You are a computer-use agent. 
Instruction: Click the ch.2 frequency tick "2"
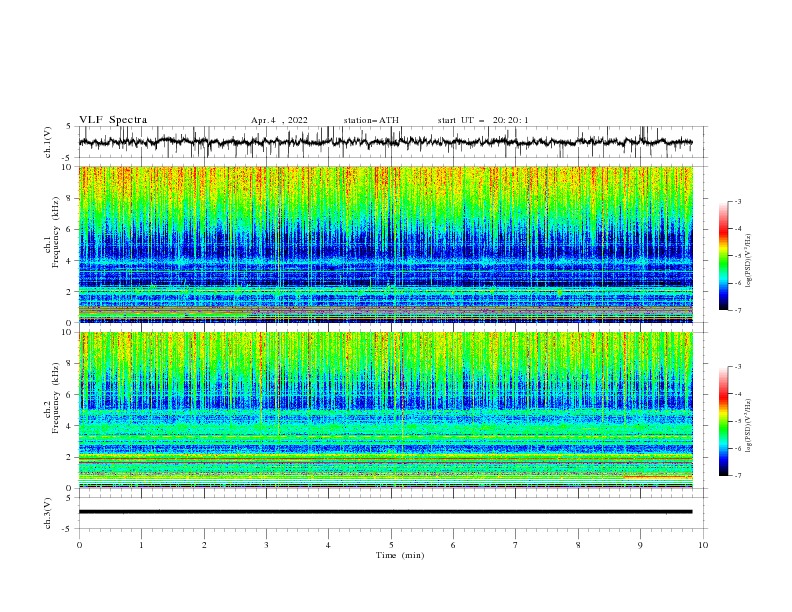click(x=70, y=457)
